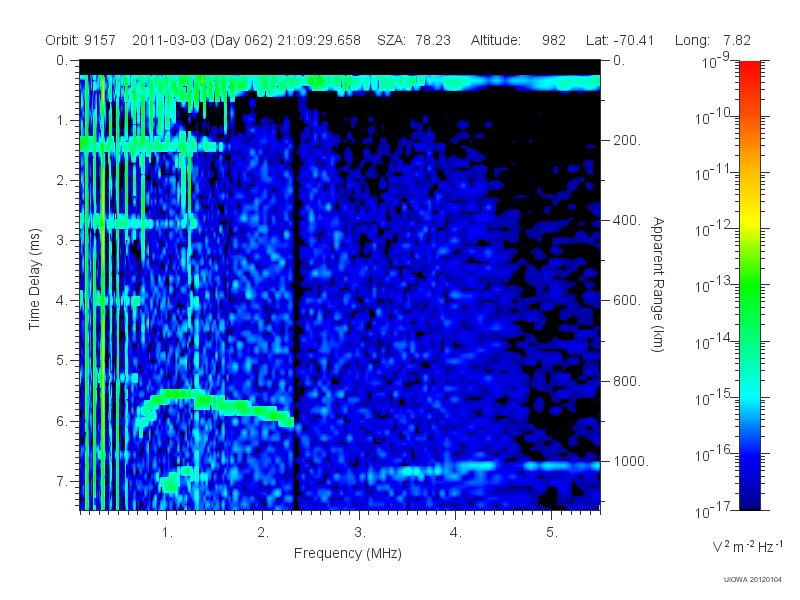
Task: Click the date 2011-03-03 (Day 062) text
Action: pyautogui.click(x=203, y=40)
